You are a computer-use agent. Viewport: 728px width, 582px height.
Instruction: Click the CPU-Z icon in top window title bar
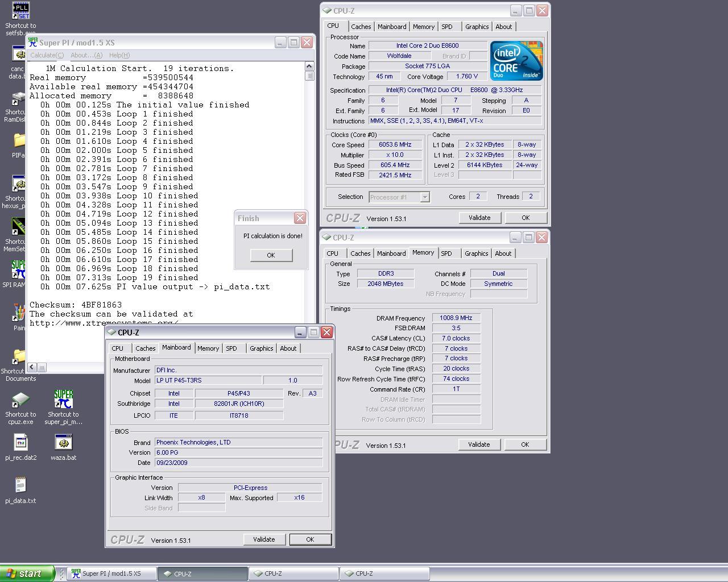pyautogui.click(x=327, y=10)
